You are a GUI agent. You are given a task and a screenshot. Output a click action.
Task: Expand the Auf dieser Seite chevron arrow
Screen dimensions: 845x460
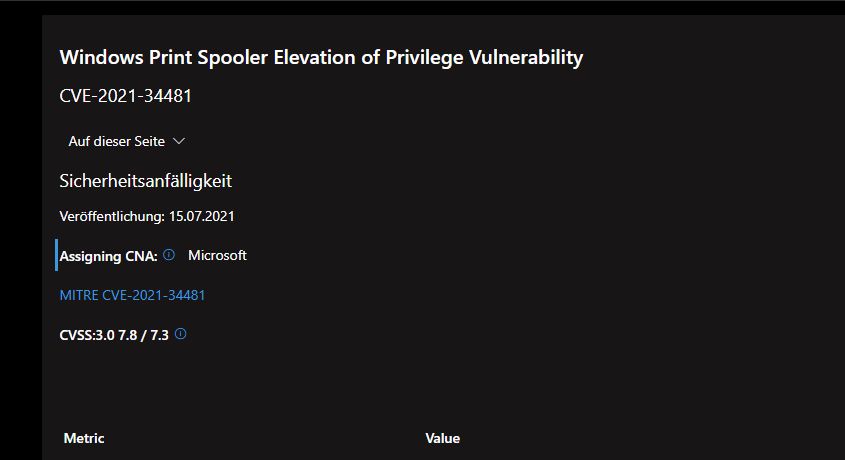tap(178, 141)
